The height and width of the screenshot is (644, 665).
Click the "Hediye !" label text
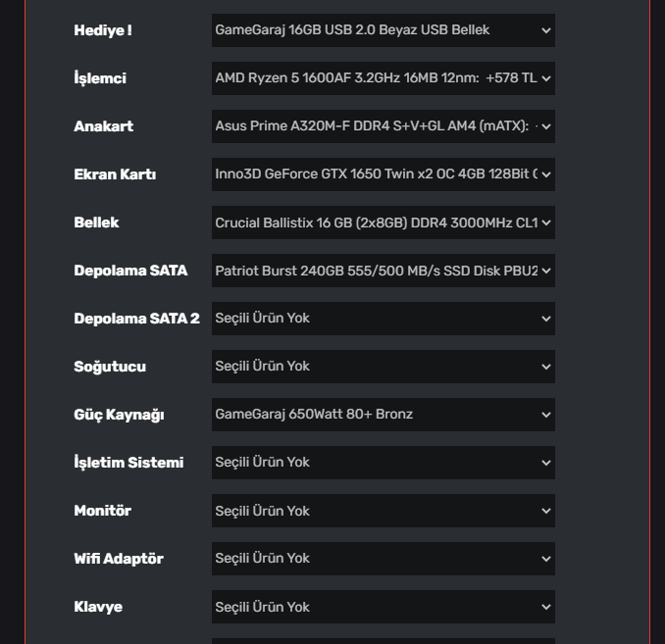103,30
